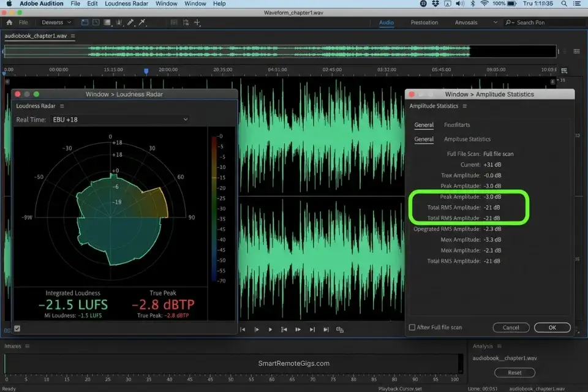Click the -2.8 dBTP true peak value
The height and width of the screenshot is (392, 588).
[x=163, y=304]
